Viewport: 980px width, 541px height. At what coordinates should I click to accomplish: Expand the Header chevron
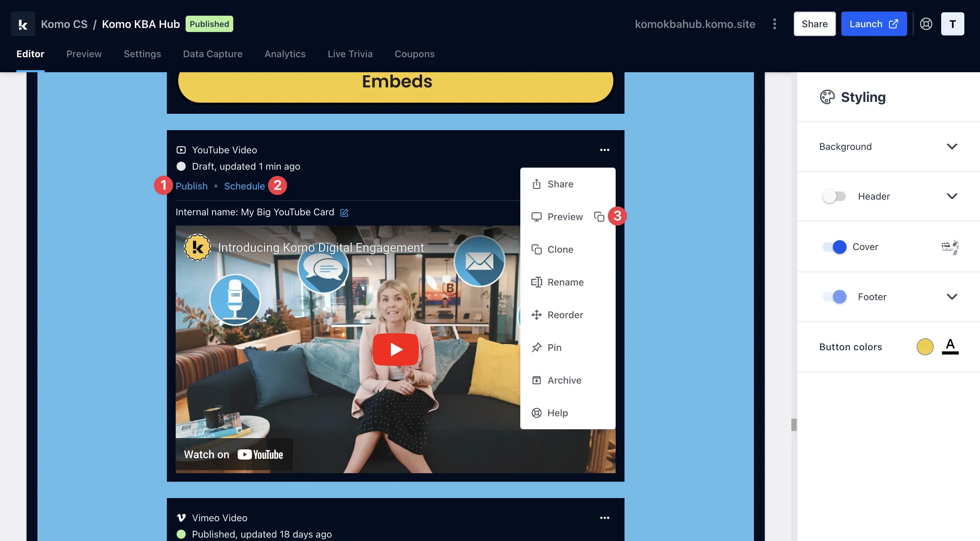[x=951, y=197]
